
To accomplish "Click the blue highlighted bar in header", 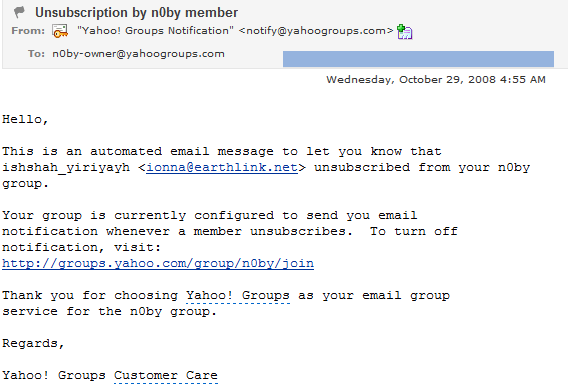I will [418, 59].
